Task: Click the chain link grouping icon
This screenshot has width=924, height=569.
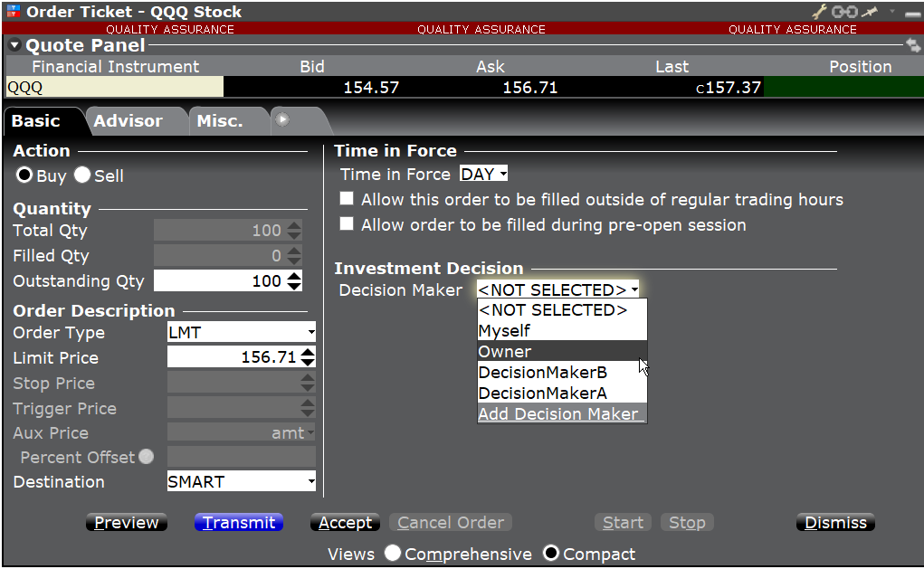Action: (843, 12)
